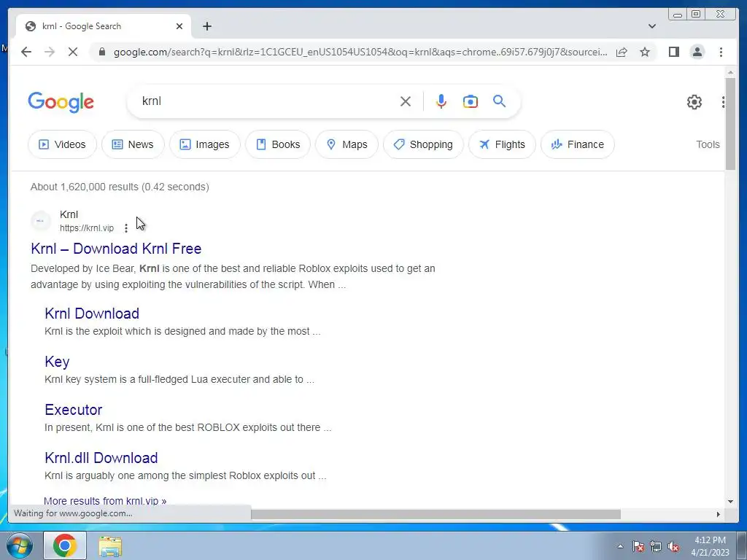Switch to Shopping results
Screen dimensions: 747x560
click(424, 144)
